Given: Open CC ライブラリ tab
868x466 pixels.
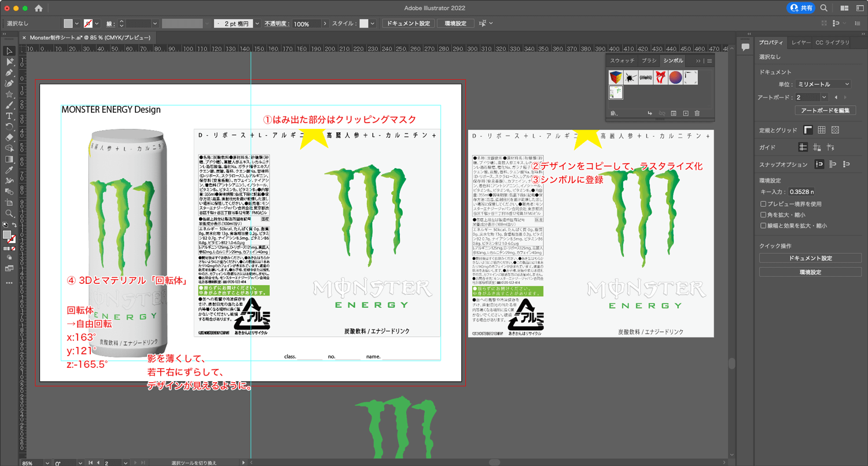Looking at the screenshot, I should click(x=833, y=43).
